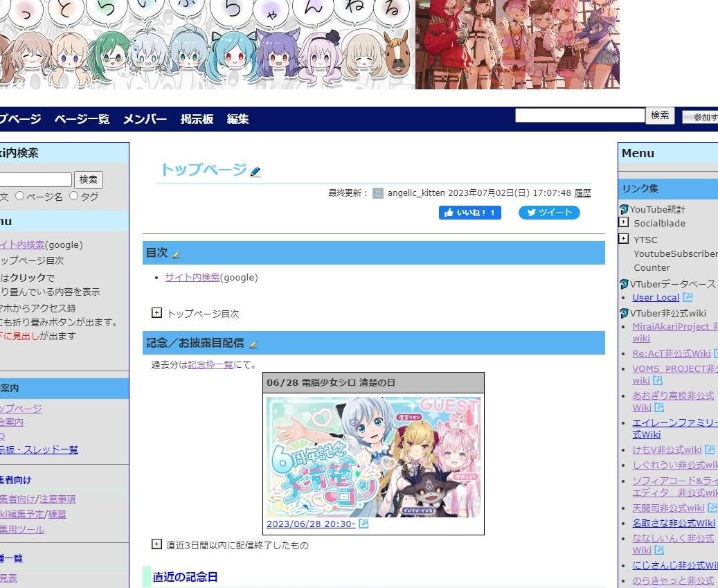
Task: Click the 3D characters group banner image
Action: click(x=517, y=44)
